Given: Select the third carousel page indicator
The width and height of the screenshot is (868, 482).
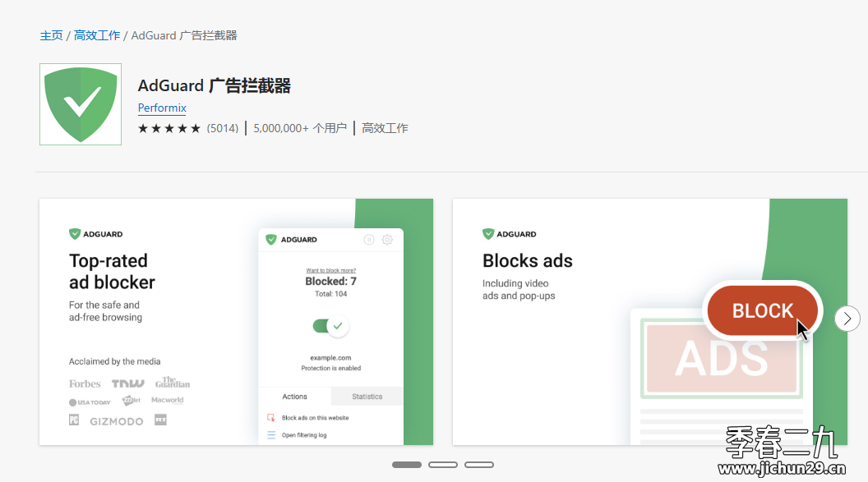Looking at the screenshot, I should pyautogui.click(x=479, y=465).
